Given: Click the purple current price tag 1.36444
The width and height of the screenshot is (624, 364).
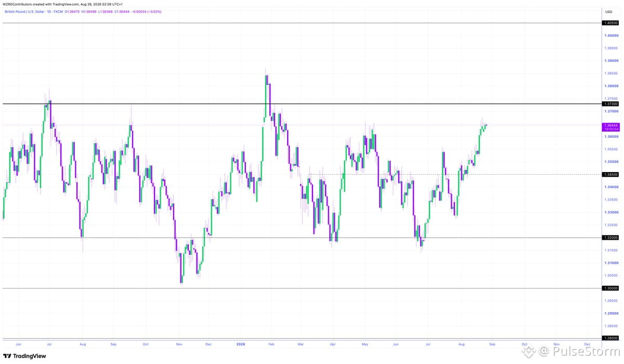Looking at the screenshot, I should [610, 125].
